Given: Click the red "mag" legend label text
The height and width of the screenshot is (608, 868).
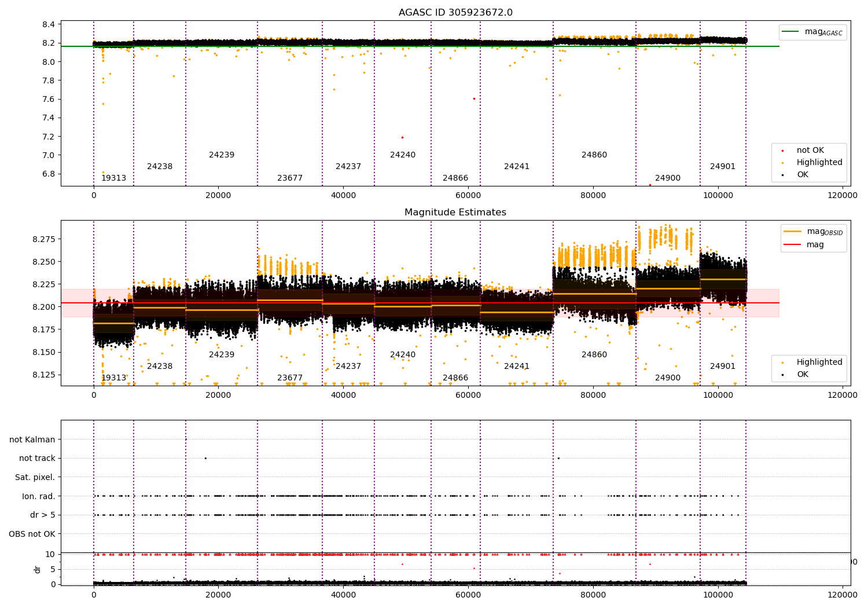Looking at the screenshot, I should tap(815, 245).
